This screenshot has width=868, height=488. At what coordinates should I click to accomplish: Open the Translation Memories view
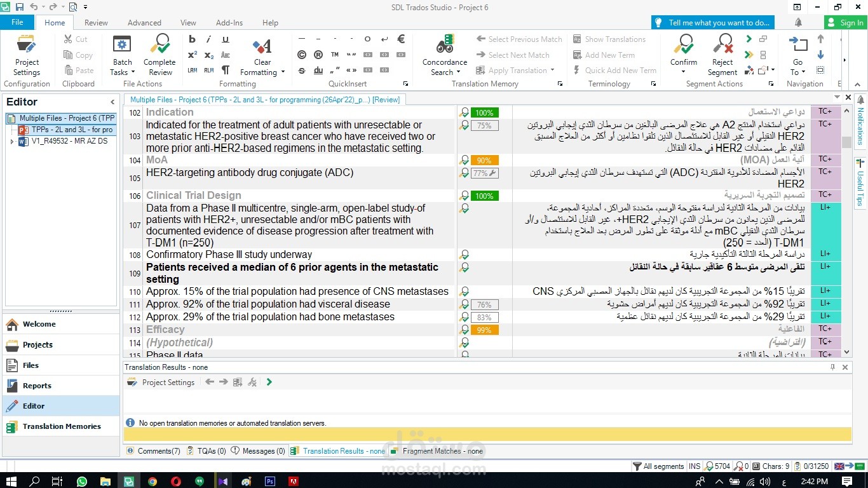(x=60, y=426)
